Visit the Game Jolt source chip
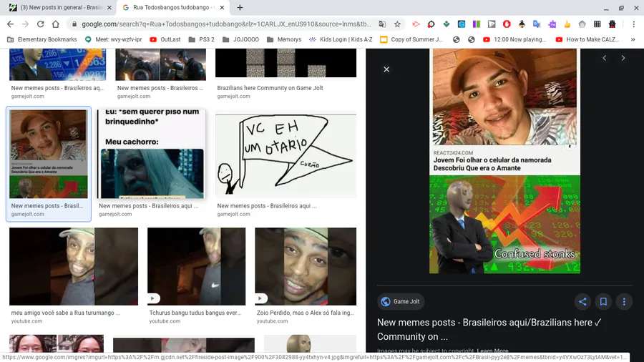Image resolution: width=644 pixels, height=362 pixels. tap(401, 302)
